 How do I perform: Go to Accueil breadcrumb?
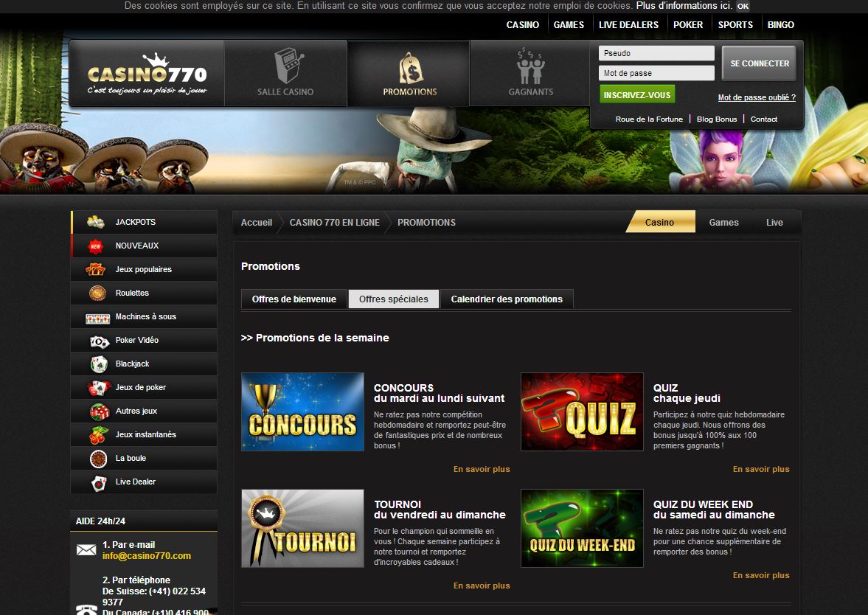point(257,222)
